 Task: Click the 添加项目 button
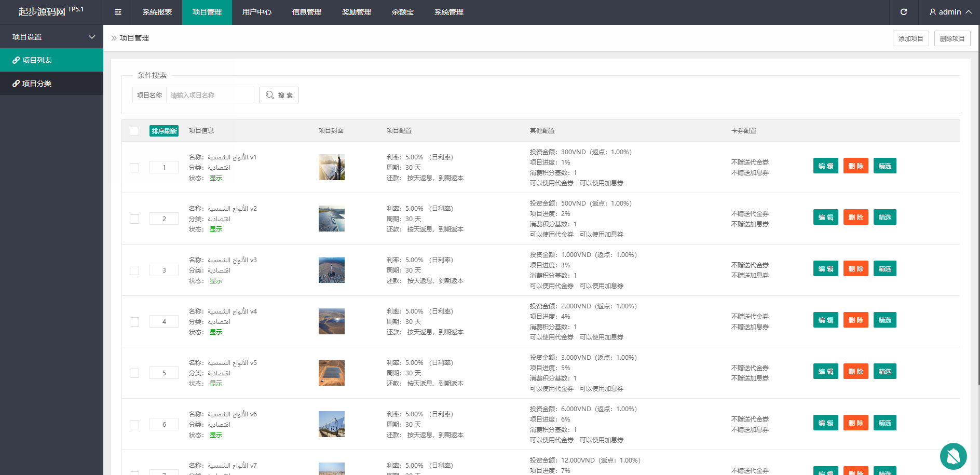point(910,38)
